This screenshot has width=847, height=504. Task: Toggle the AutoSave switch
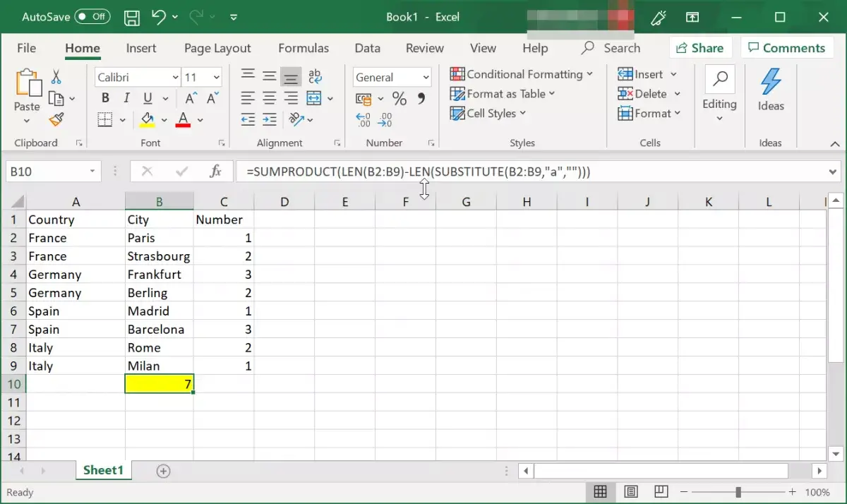click(92, 16)
